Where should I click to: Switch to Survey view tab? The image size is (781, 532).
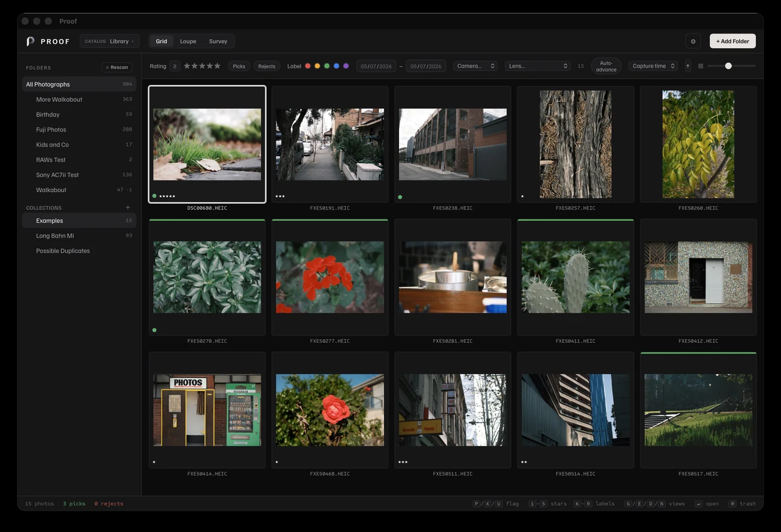pyautogui.click(x=218, y=41)
